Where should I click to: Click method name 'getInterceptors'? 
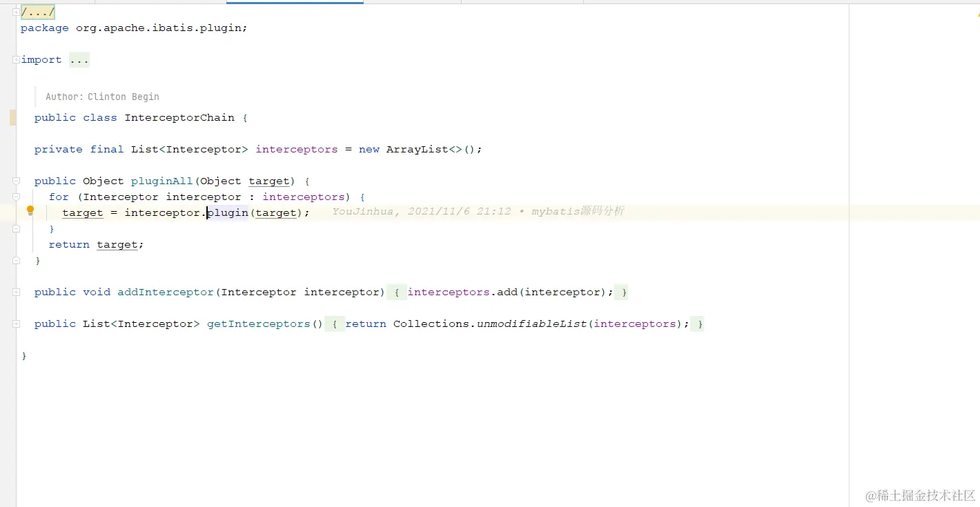(x=259, y=324)
